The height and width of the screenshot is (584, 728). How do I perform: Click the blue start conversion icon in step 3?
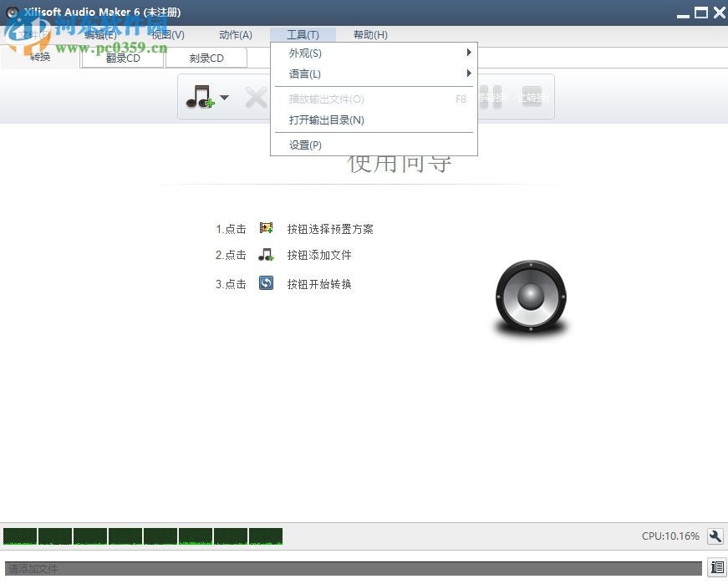point(267,284)
